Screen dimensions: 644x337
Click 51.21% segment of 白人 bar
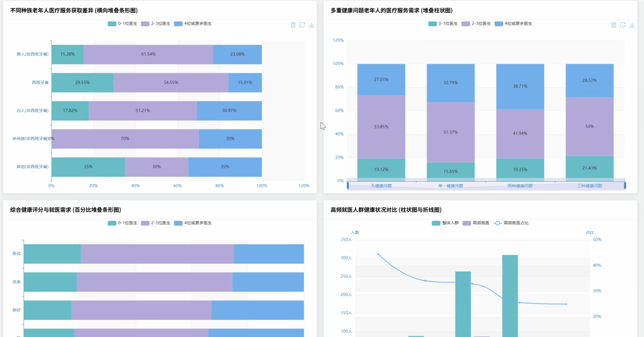143,111
